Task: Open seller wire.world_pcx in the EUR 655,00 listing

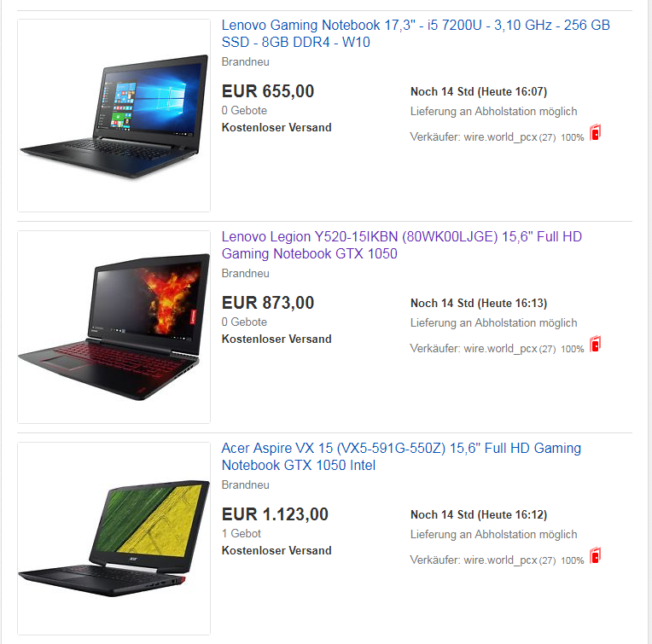Action: click(500, 137)
